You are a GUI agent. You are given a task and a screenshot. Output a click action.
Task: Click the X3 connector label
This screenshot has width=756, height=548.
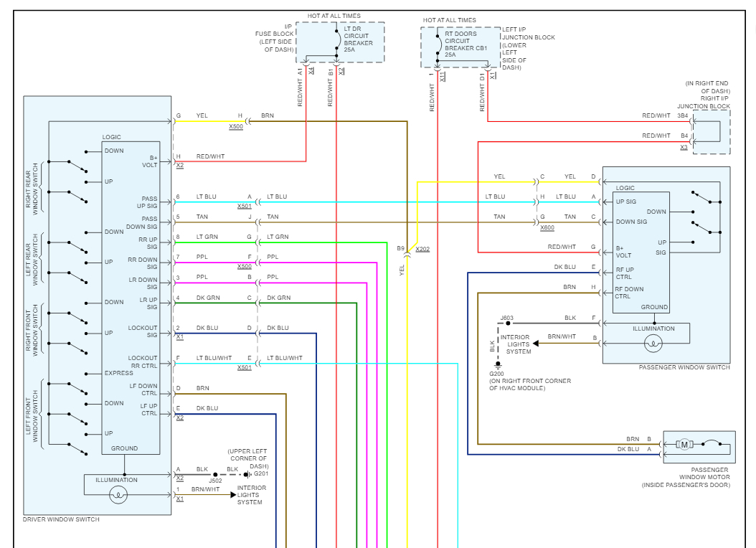click(684, 148)
